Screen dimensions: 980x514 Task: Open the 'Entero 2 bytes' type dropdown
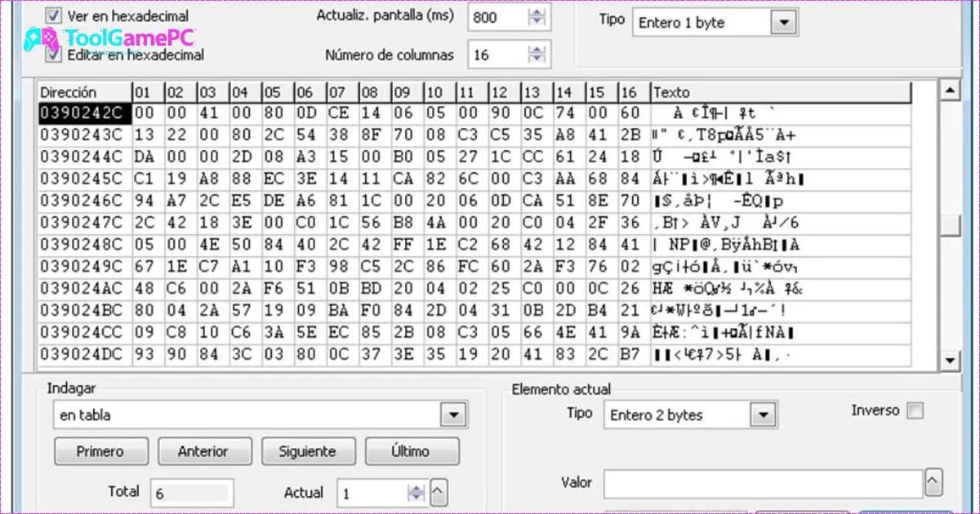(763, 415)
